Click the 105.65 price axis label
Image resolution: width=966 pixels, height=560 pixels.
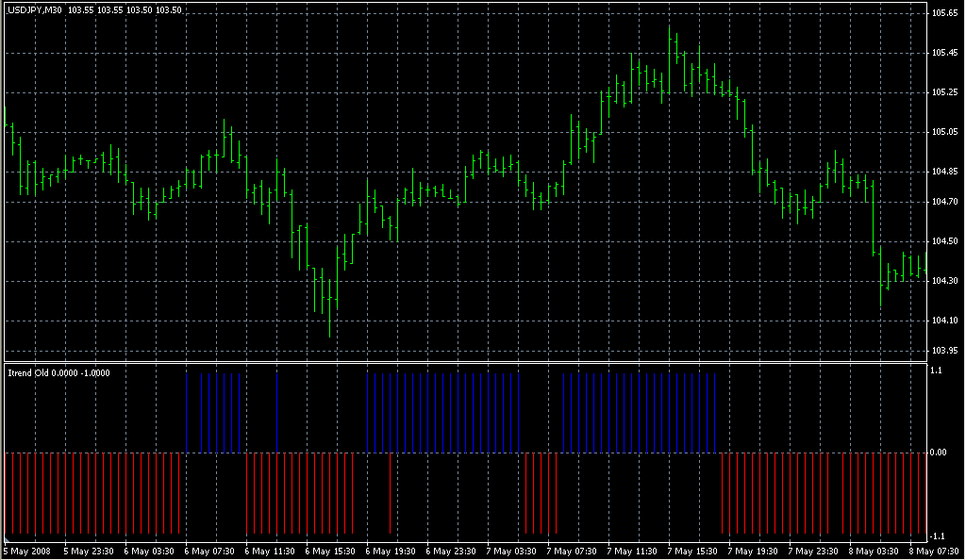click(x=944, y=13)
